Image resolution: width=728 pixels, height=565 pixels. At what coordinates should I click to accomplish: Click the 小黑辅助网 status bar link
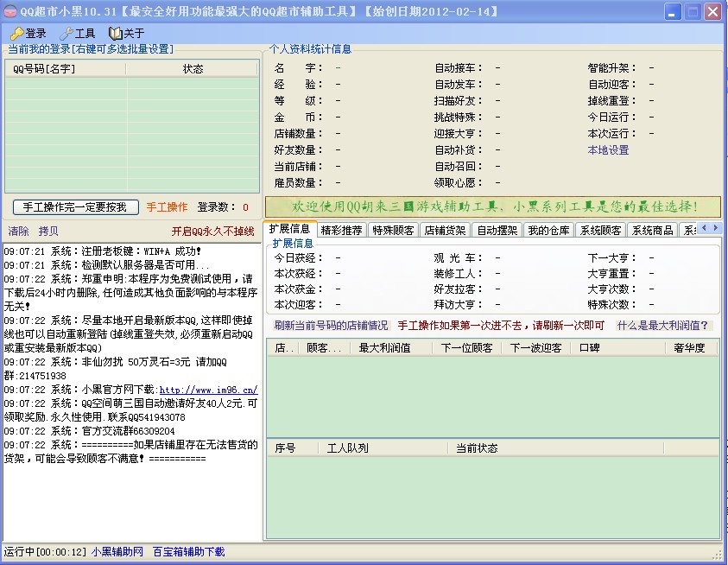click(117, 552)
